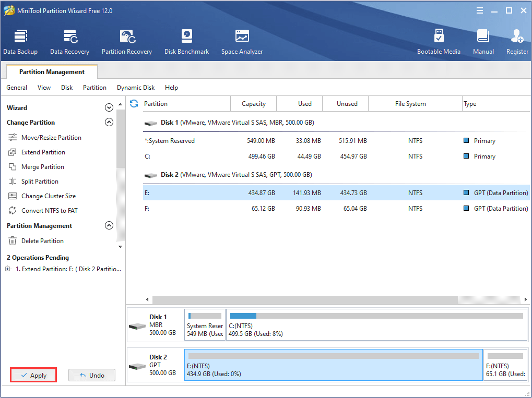Click Primary color square of C: row
The image size is (532, 398).
466,156
